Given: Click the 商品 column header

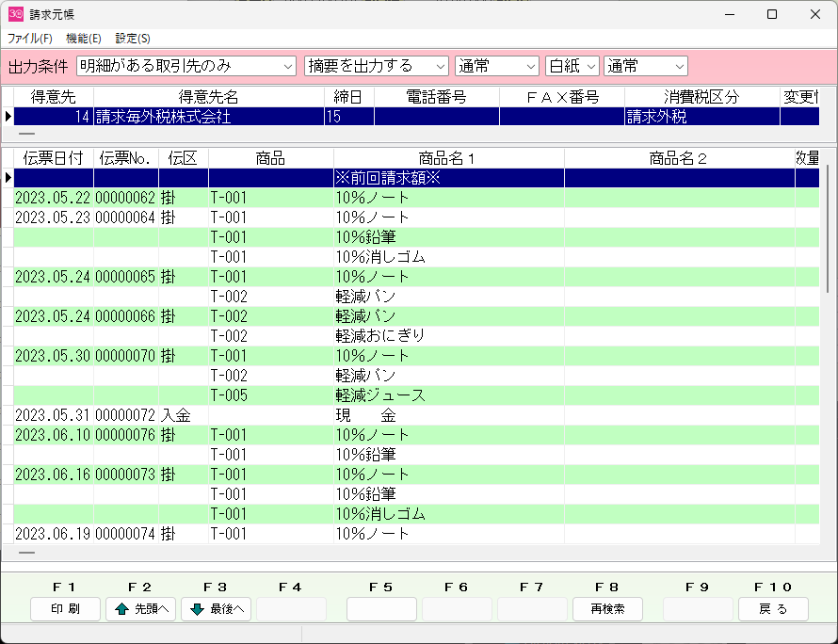Looking at the screenshot, I should coord(271,158).
